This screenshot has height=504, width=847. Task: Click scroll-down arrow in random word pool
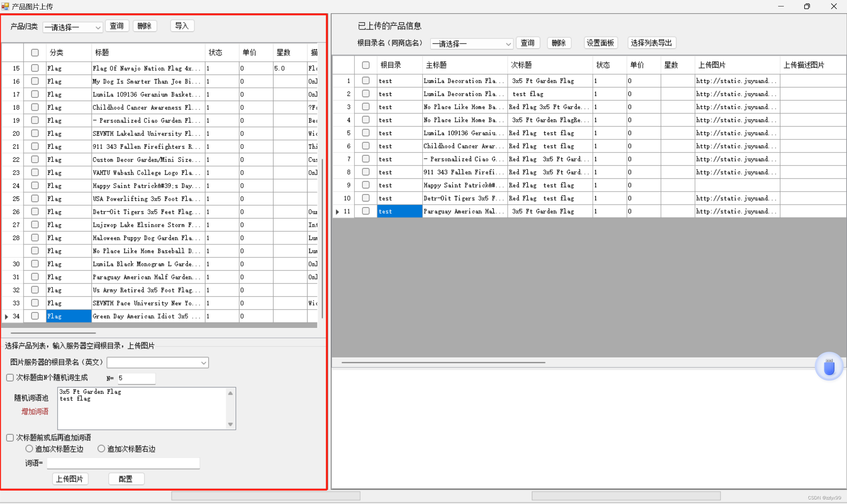tap(230, 424)
